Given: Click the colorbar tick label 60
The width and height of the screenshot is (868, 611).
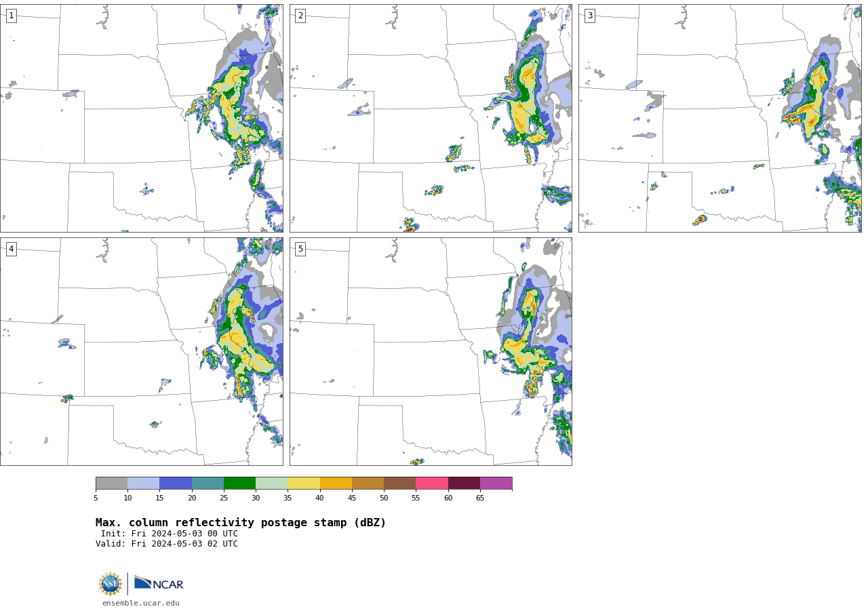Looking at the screenshot, I should coord(448,498).
